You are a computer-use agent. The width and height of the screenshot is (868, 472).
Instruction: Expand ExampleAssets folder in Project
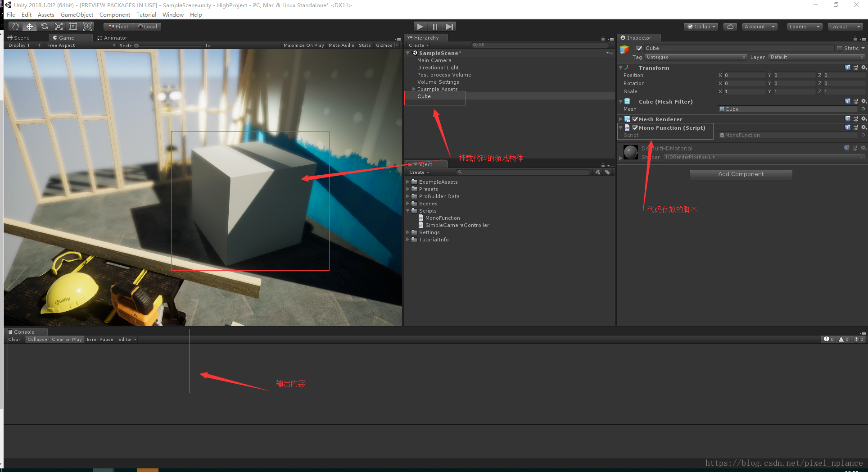click(408, 182)
